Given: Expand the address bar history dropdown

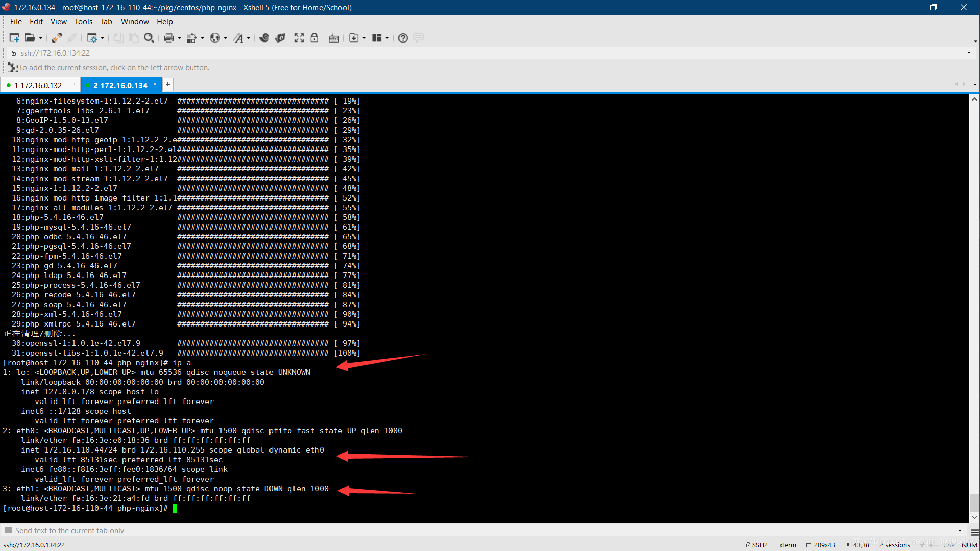Looking at the screenshot, I should (x=969, y=53).
